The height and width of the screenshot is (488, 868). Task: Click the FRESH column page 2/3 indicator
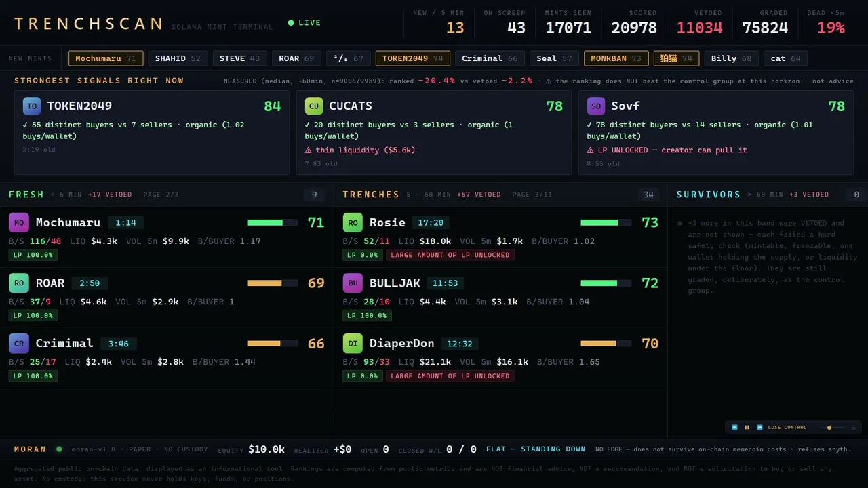[x=161, y=195]
